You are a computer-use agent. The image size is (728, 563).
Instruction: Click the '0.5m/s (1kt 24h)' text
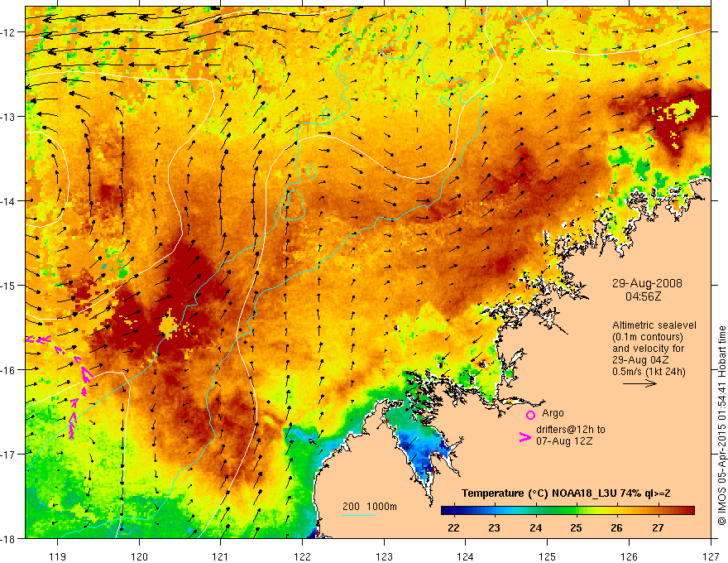pos(649,372)
